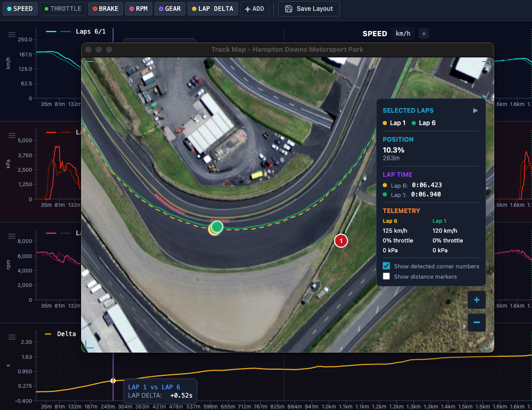Save the current layout
The height and width of the screenshot is (410, 532).
click(x=308, y=8)
